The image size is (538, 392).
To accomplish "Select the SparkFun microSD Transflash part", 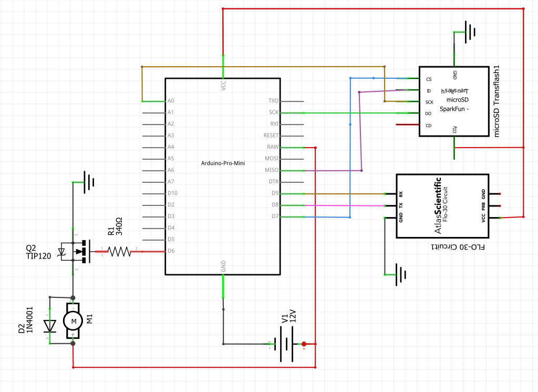I will pos(453,102).
